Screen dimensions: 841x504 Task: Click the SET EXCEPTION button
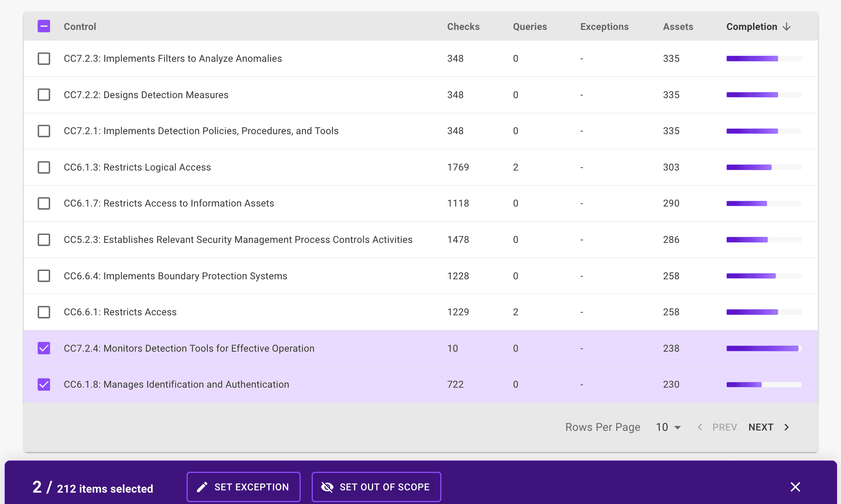(x=243, y=487)
